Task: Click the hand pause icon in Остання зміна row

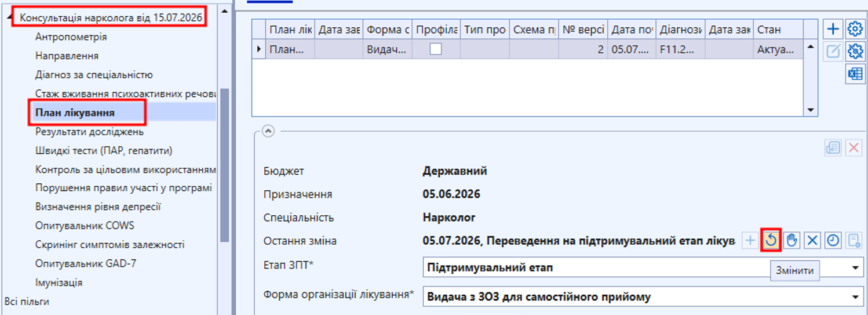Action: coord(792,240)
